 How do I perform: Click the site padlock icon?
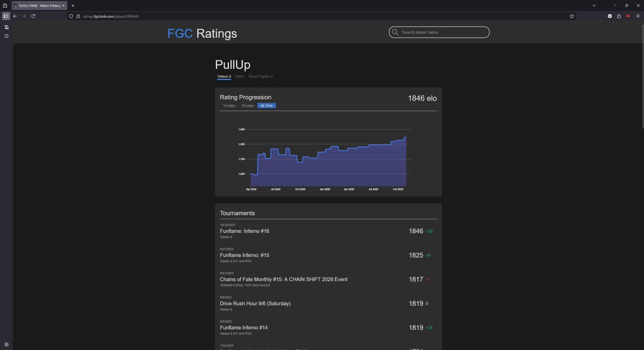click(78, 16)
